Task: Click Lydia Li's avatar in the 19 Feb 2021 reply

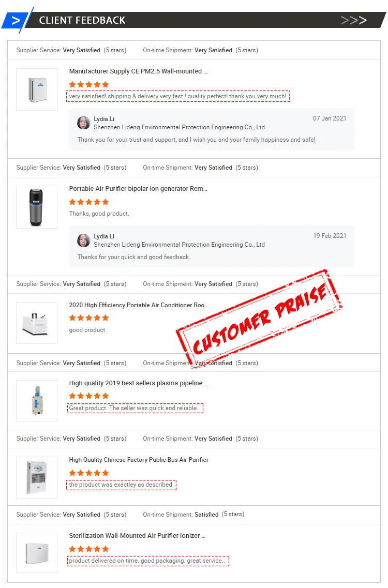Action: coord(83,240)
